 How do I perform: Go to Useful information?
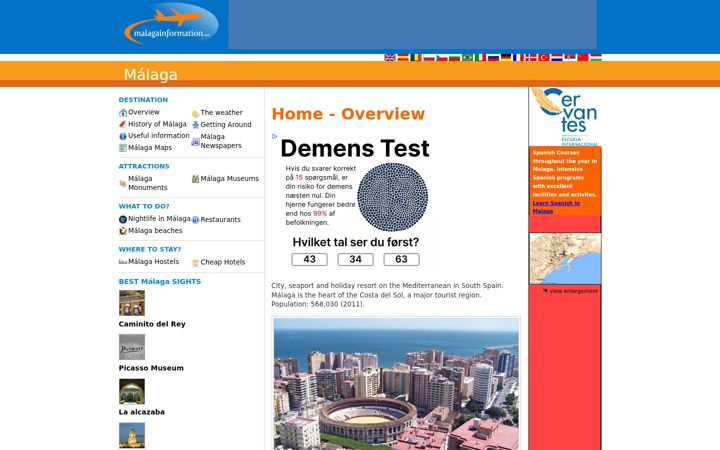158,135
